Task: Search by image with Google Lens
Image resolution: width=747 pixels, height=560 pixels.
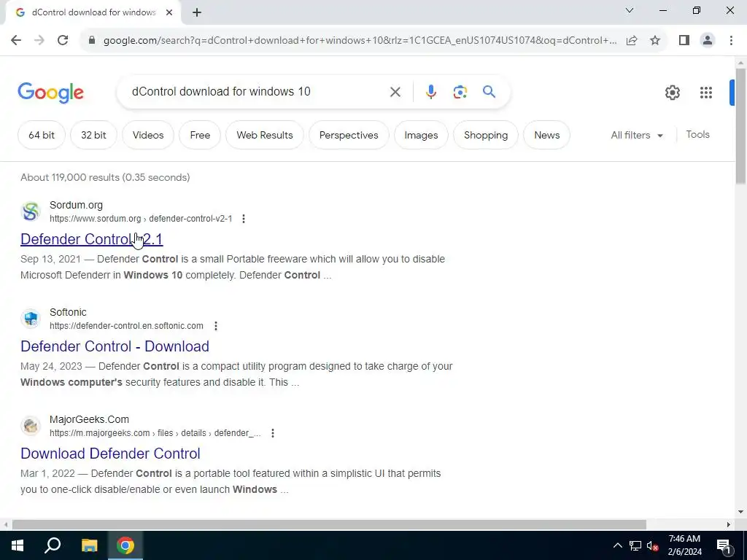Action: [460, 92]
